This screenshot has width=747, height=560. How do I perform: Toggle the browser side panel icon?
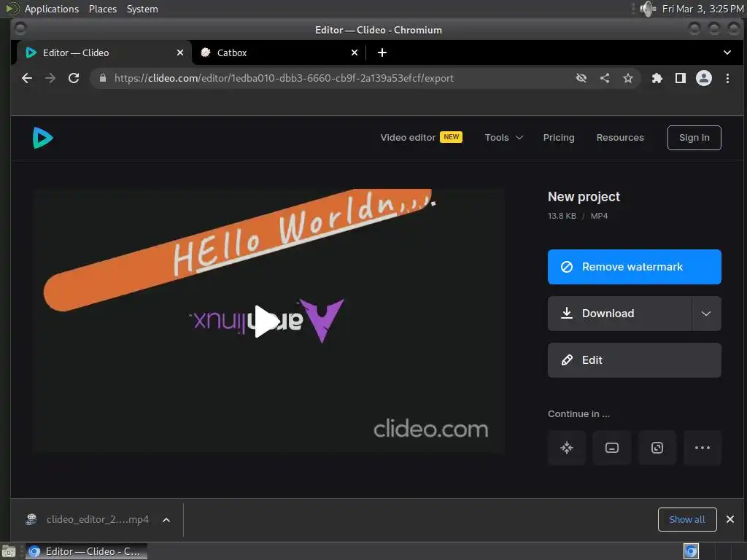pos(681,78)
